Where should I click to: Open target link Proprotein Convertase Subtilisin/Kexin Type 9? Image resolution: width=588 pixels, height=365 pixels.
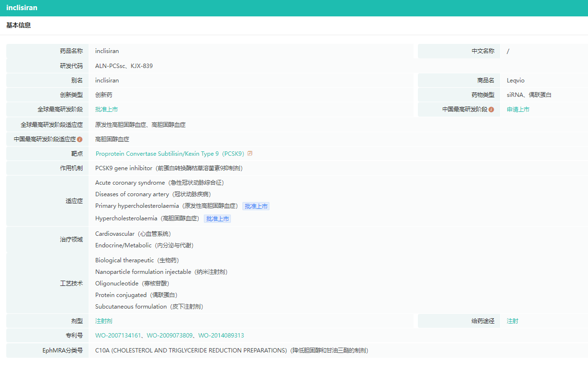coord(170,154)
